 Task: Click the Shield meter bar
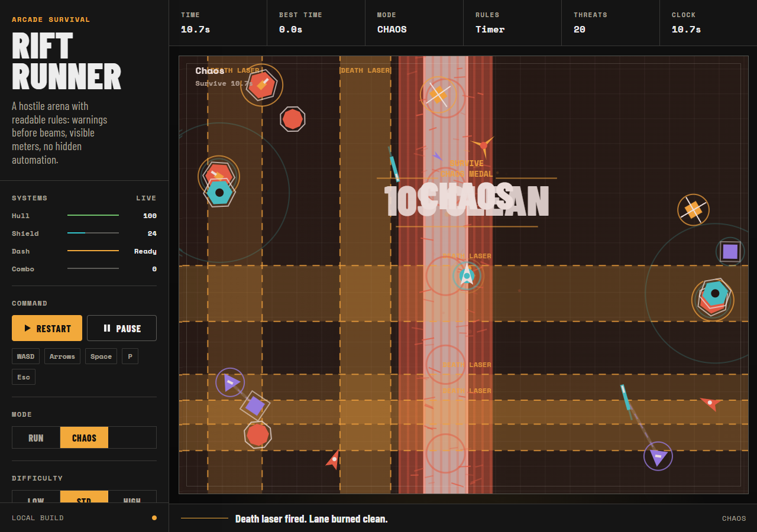pyautogui.click(x=93, y=233)
